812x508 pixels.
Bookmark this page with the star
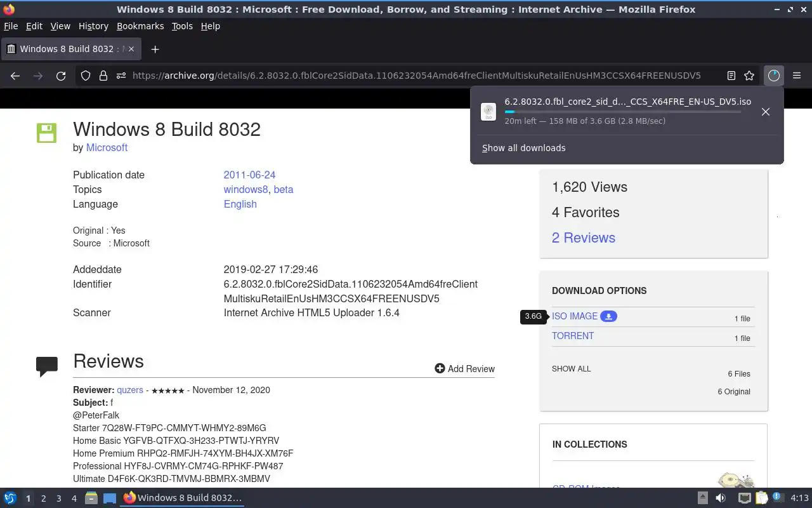pyautogui.click(x=749, y=76)
